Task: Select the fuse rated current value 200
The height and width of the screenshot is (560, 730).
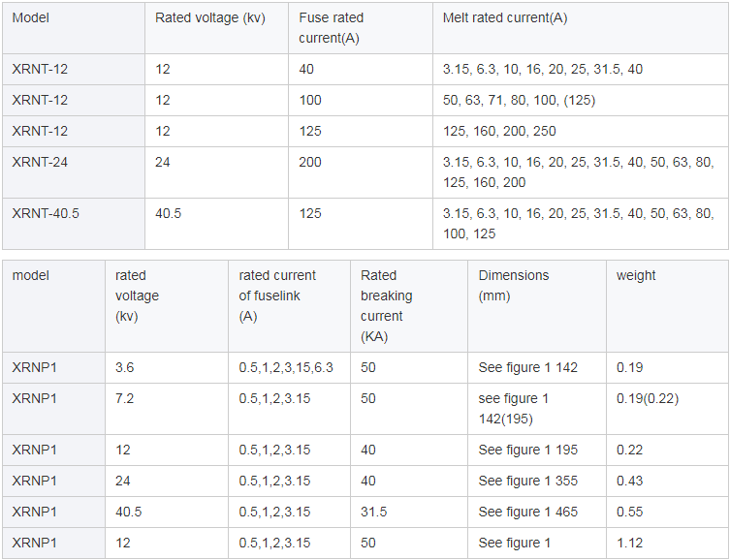Action: (x=310, y=162)
